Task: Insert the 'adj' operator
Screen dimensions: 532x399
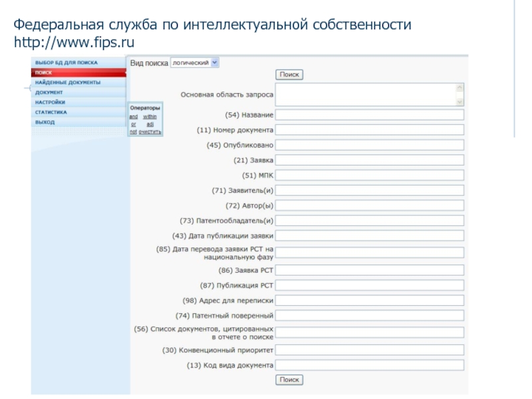Action: click(150, 124)
